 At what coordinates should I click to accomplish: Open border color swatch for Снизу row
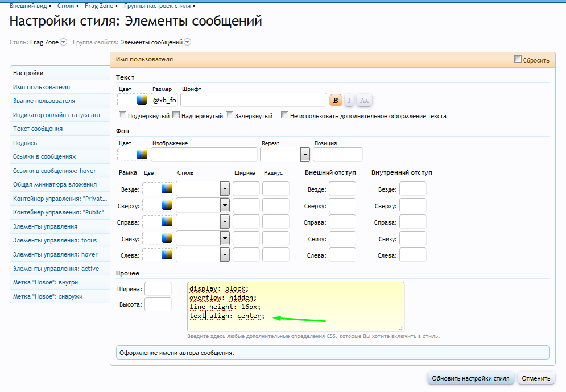[x=167, y=238]
